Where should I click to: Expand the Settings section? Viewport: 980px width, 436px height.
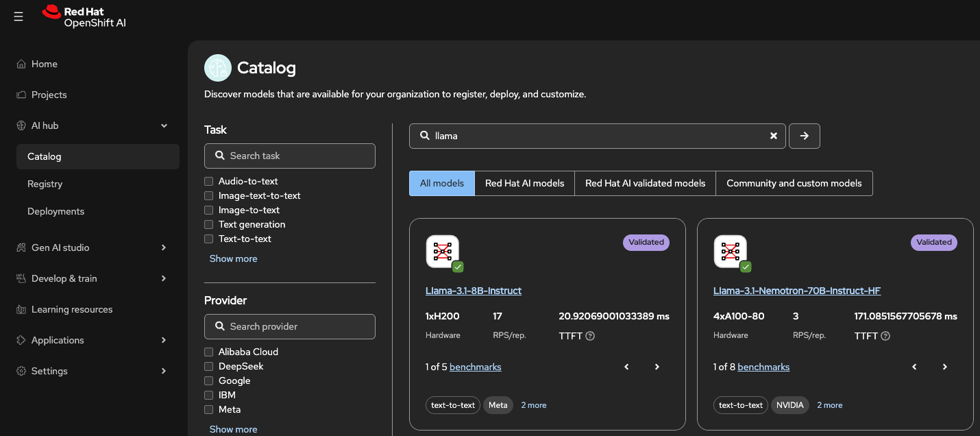[x=164, y=371]
